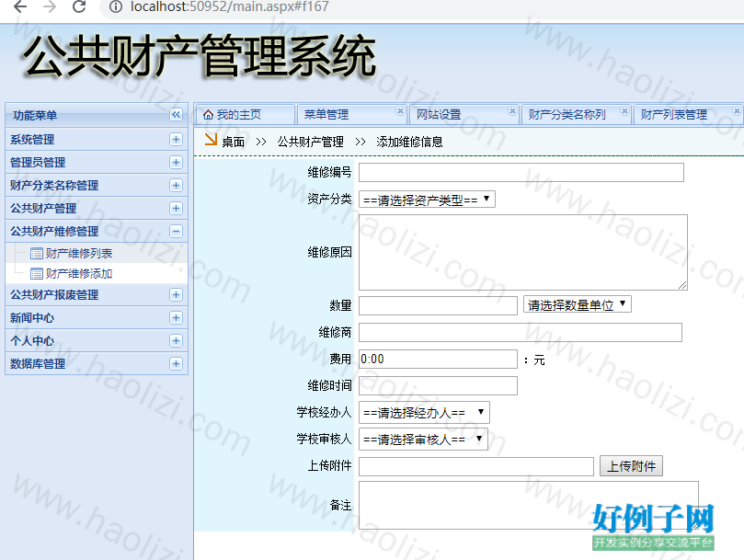The image size is (744, 560).
Task: Click the 上传附件 button
Action: (x=631, y=466)
